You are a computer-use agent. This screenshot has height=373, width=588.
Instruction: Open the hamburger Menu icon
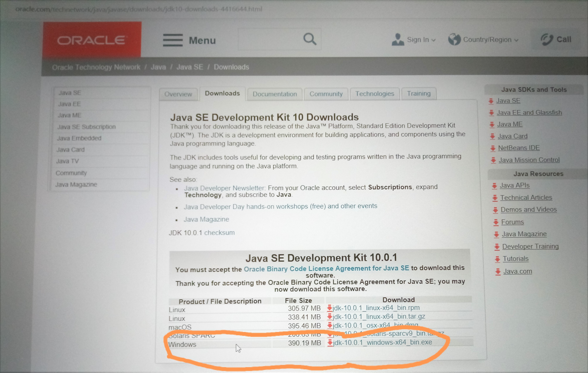pyautogui.click(x=173, y=40)
